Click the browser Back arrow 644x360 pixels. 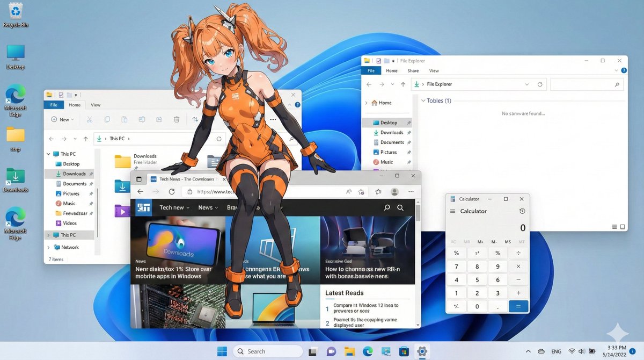[140, 191]
